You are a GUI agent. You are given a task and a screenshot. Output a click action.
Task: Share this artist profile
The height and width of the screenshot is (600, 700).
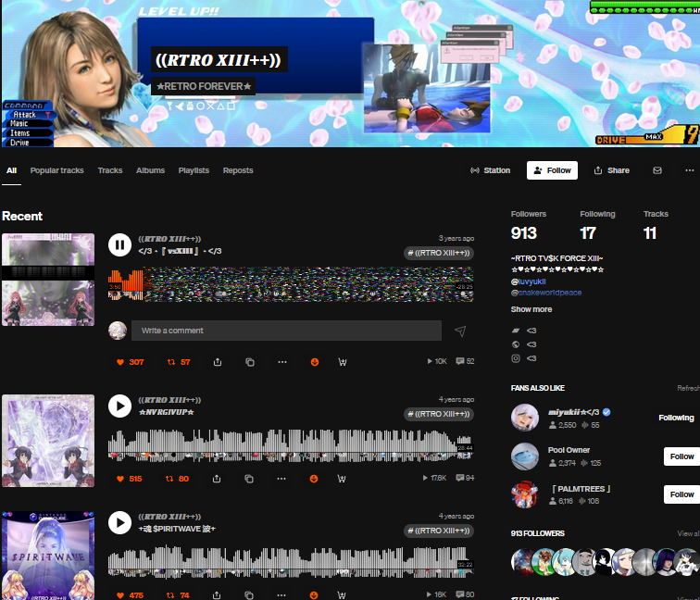(x=612, y=170)
